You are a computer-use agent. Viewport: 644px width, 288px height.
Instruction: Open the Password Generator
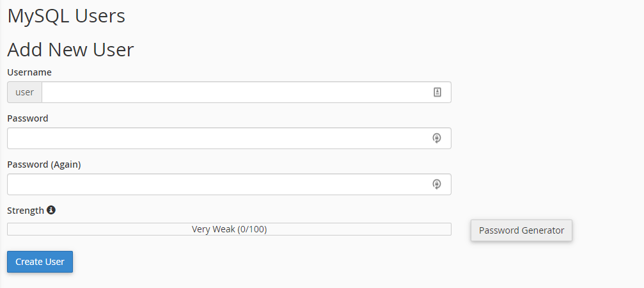pos(521,230)
